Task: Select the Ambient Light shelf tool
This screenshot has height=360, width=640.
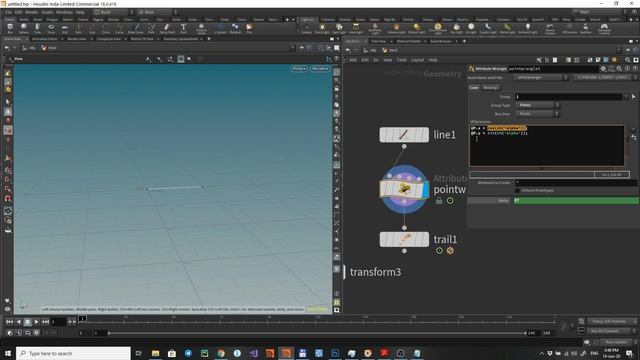Action: [x=528, y=29]
